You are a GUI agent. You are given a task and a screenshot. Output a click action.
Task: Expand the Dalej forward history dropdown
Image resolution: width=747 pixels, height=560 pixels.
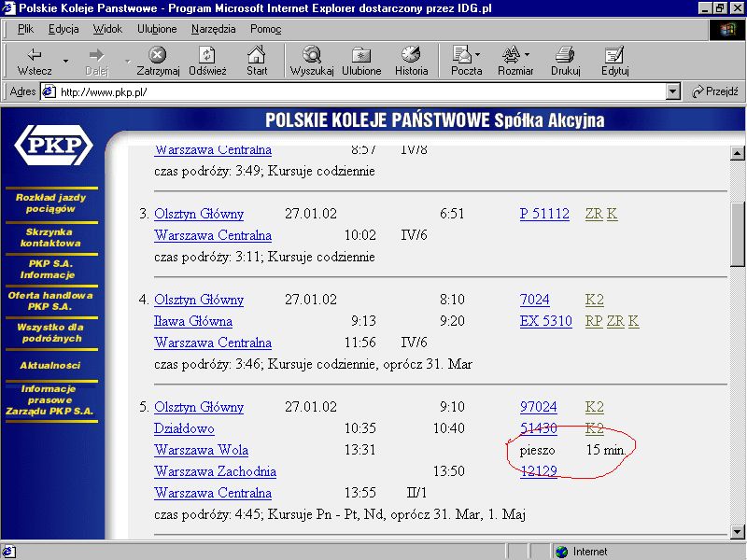pyautogui.click(x=127, y=61)
